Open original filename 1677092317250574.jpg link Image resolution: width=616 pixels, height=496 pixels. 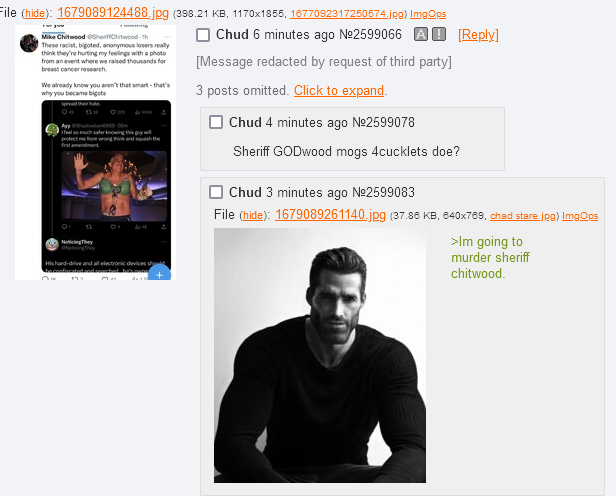347,14
